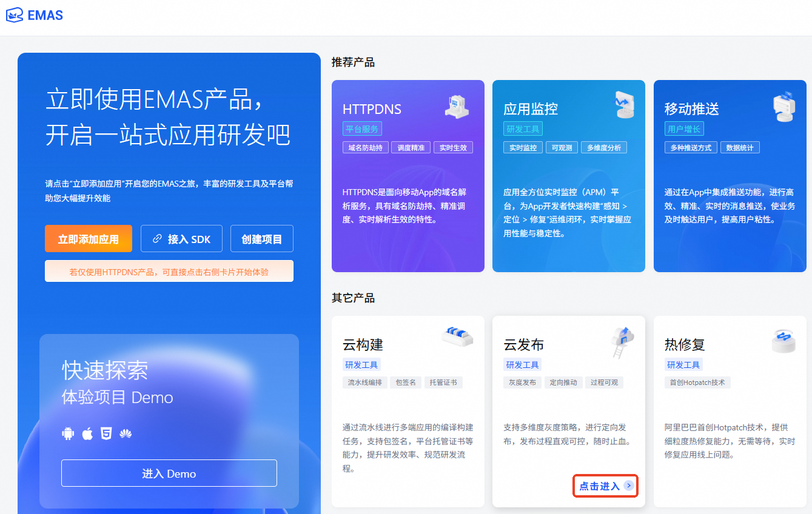Click the 多维度分析 tag

(x=604, y=147)
